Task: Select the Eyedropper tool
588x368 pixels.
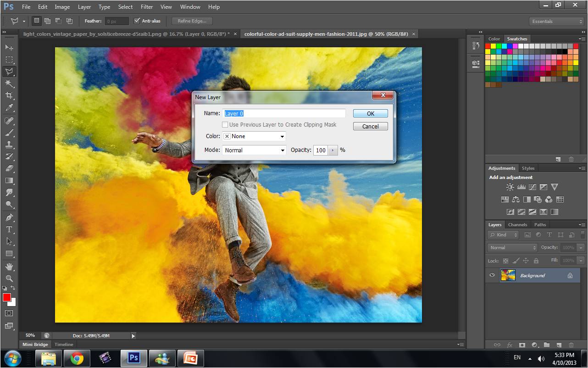Action: [x=9, y=108]
